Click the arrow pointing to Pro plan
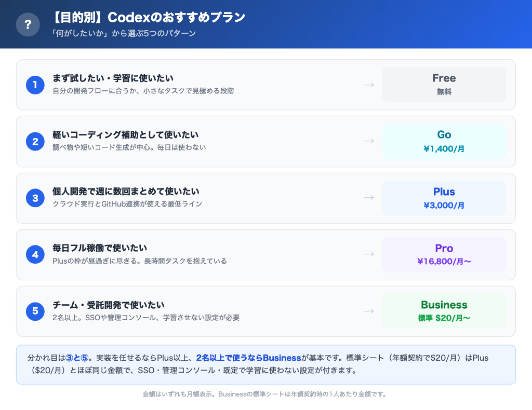The image size is (532, 410). (x=369, y=254)
